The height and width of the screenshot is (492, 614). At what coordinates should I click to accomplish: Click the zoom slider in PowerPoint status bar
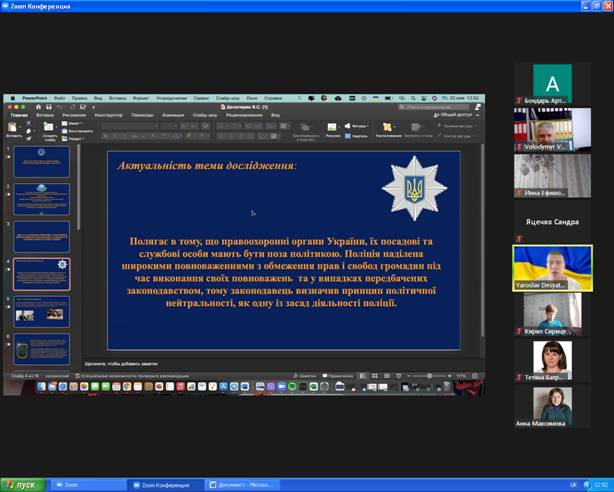pyautogui.click(x=429, y=376)
